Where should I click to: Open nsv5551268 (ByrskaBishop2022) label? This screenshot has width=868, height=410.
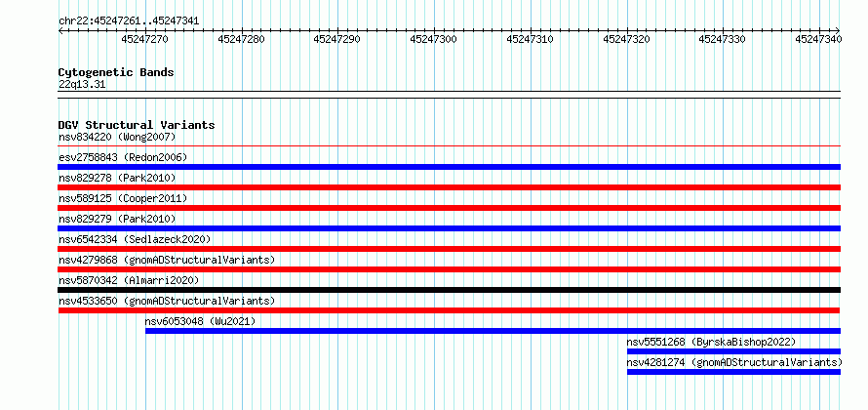(711, 342)
